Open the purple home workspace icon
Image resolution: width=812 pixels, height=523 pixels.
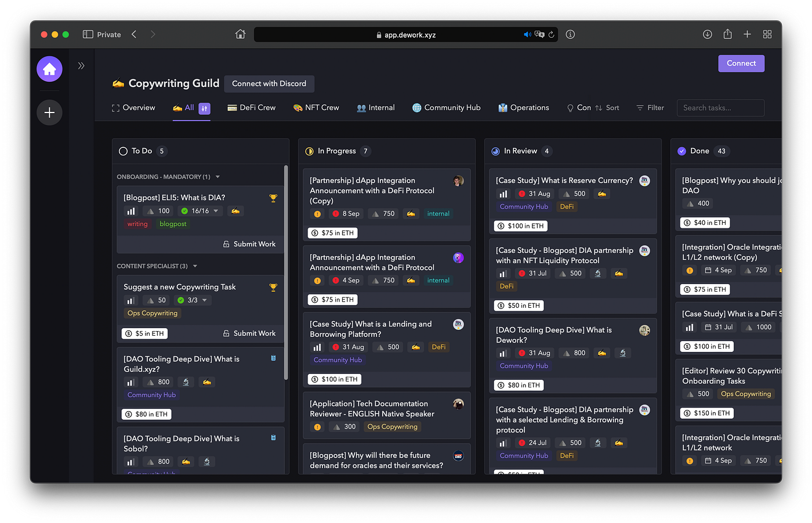49,70
